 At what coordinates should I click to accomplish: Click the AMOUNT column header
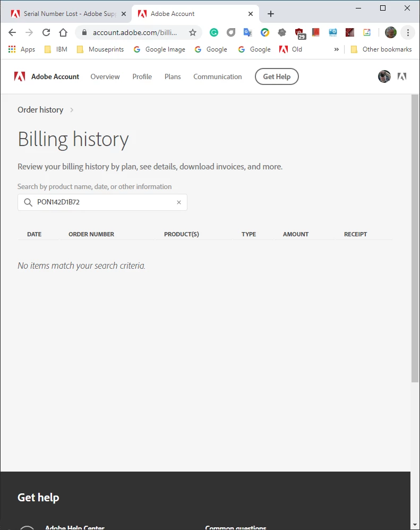pos(296,234)
